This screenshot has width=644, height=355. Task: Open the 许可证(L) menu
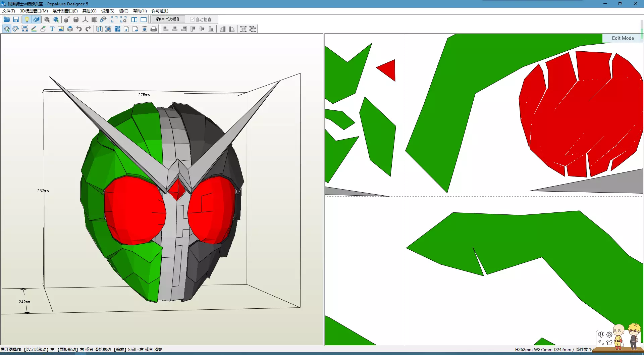point(160,11)
